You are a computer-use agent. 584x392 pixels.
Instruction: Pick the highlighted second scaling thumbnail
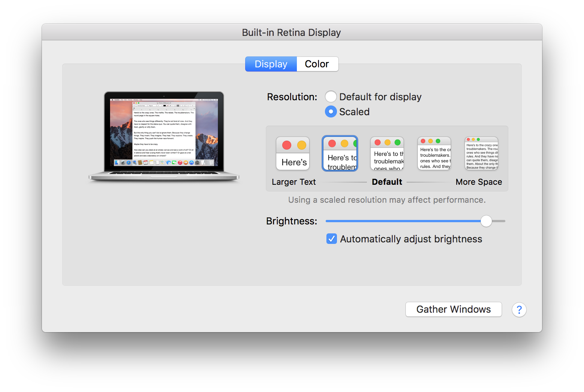(340, 153)
